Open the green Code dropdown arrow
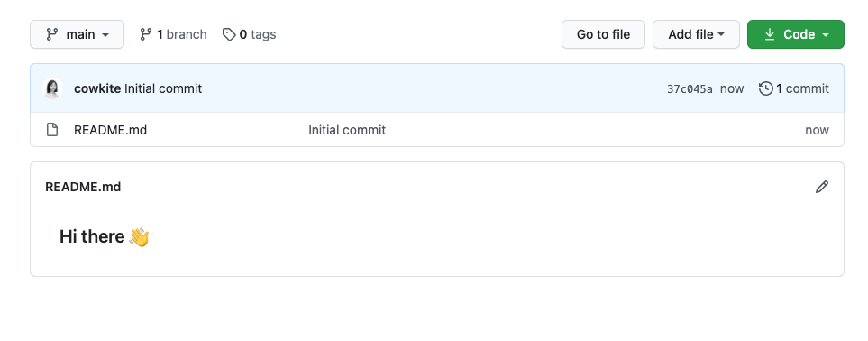 [x=826, y=35]
